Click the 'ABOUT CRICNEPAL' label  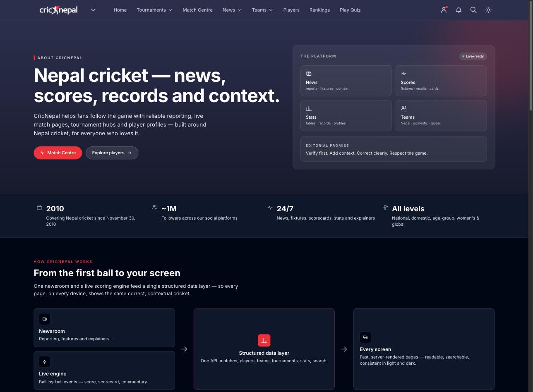60,58
